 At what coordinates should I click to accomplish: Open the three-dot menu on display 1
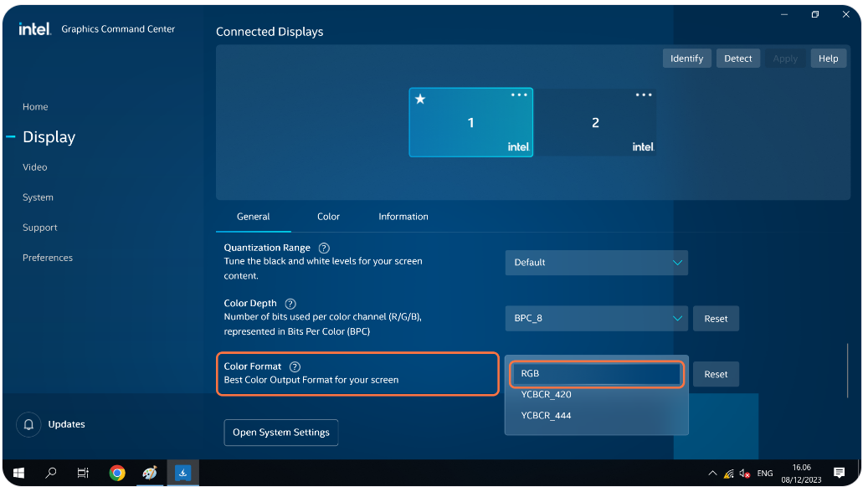point(519,95)
